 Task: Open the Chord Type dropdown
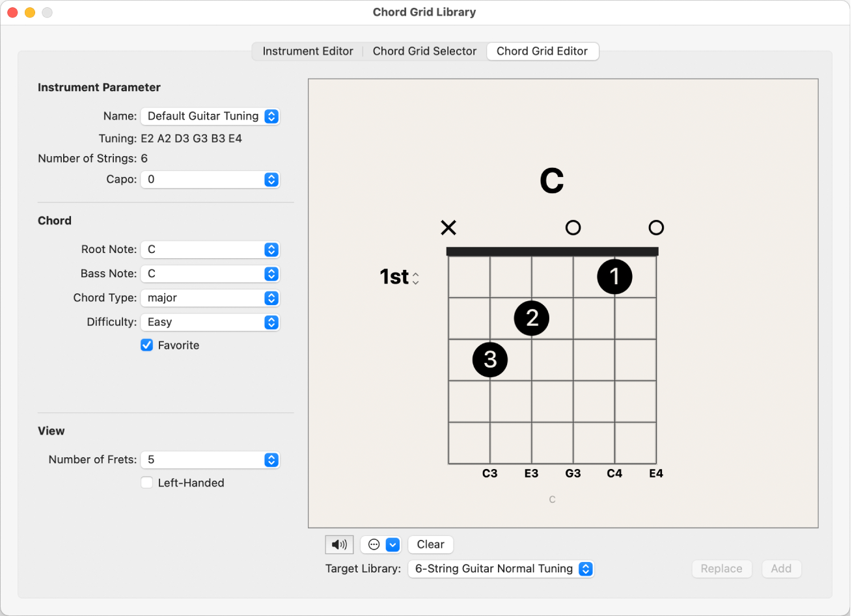210,298
